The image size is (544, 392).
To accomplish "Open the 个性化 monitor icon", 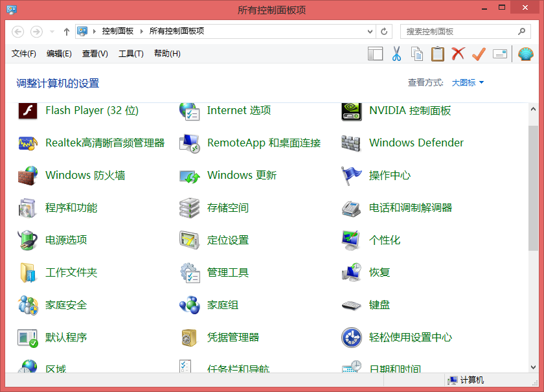I will [x=351, y=240].
